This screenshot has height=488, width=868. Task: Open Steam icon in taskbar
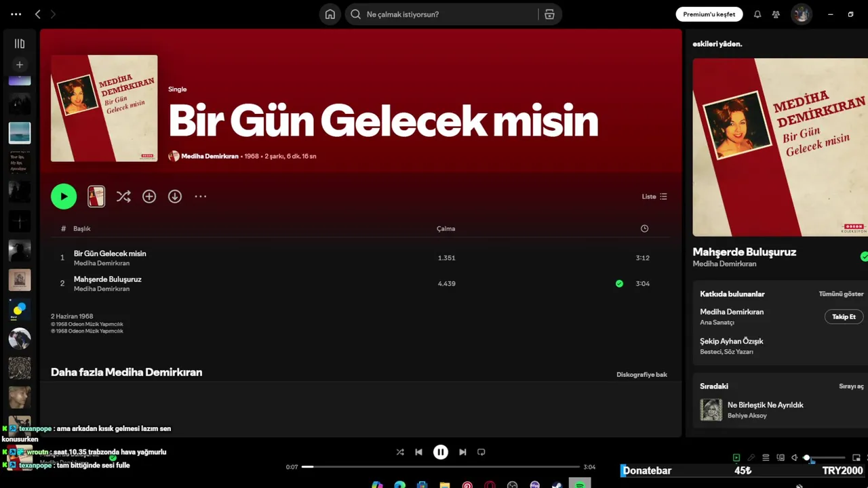(557, 485)
